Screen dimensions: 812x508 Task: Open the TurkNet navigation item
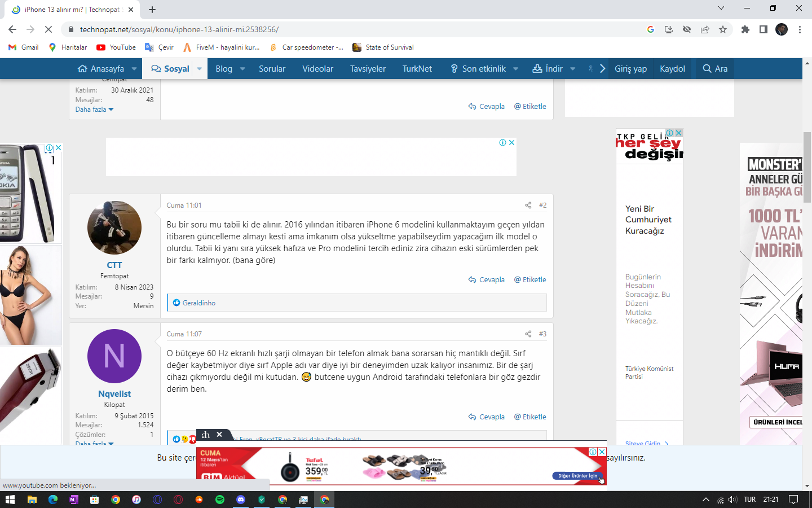[417, 69]
